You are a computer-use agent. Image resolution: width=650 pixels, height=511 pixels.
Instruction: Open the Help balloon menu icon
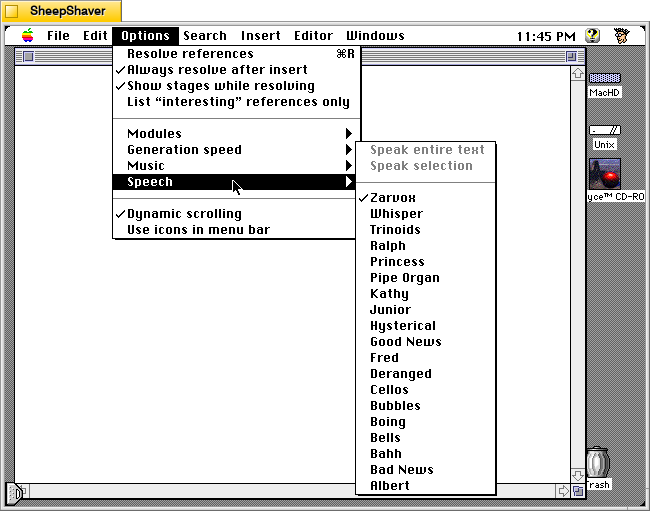[x=592, y=36]
